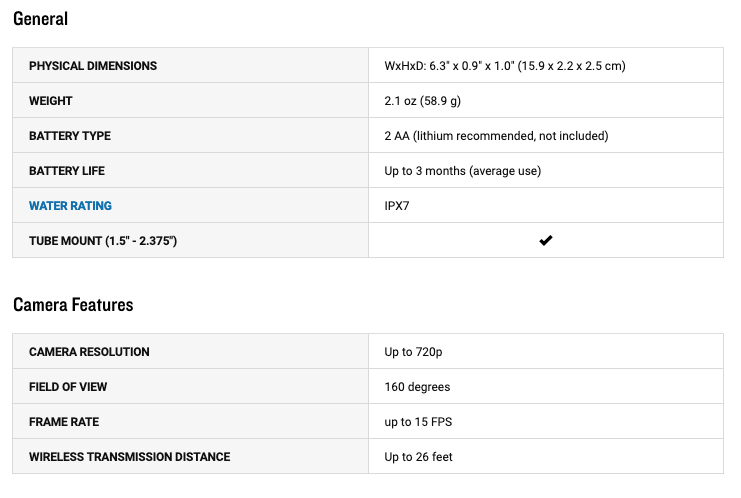The image size is (741, 498).
Task: Click the TUBE MOUNT row label
Action: pos(103,241)
